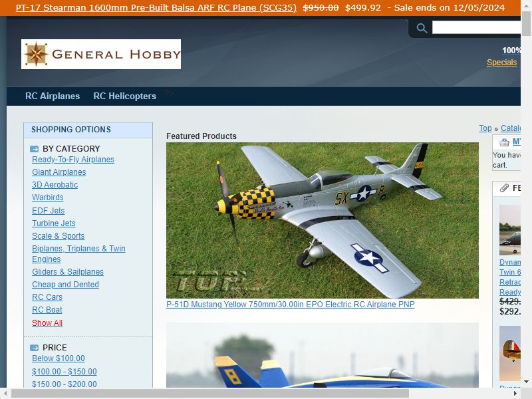Browse Turbine Jets category

54,223
